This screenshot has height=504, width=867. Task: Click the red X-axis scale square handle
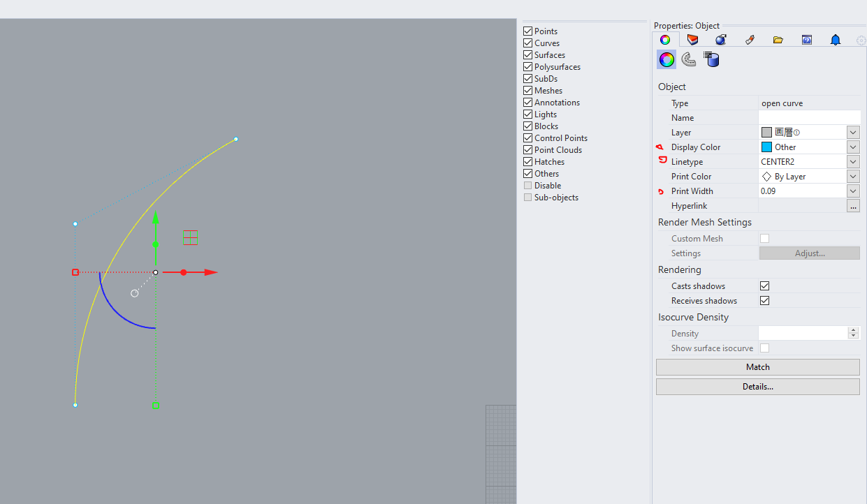[75, 272]
